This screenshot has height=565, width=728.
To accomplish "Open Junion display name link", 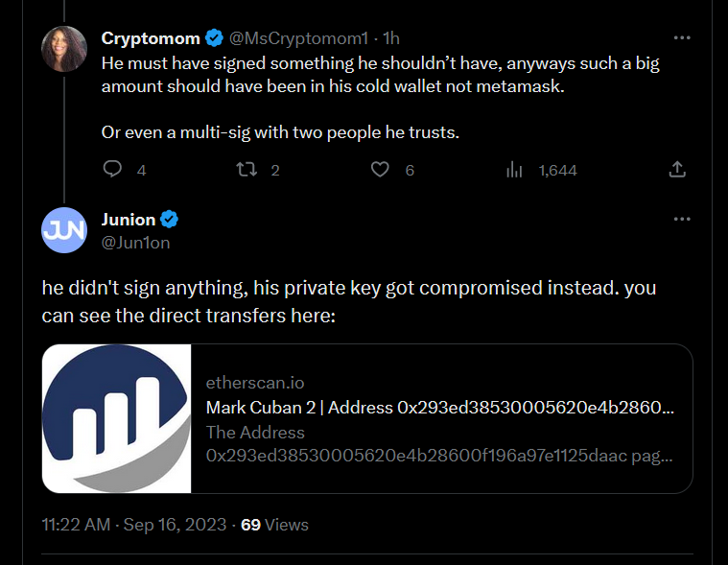I will [129, 220].
